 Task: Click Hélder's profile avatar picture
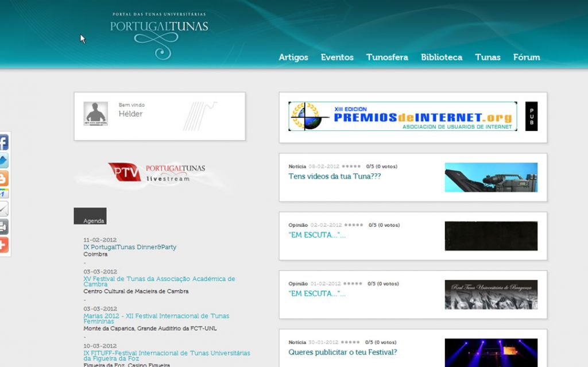(x=95, y=114)
